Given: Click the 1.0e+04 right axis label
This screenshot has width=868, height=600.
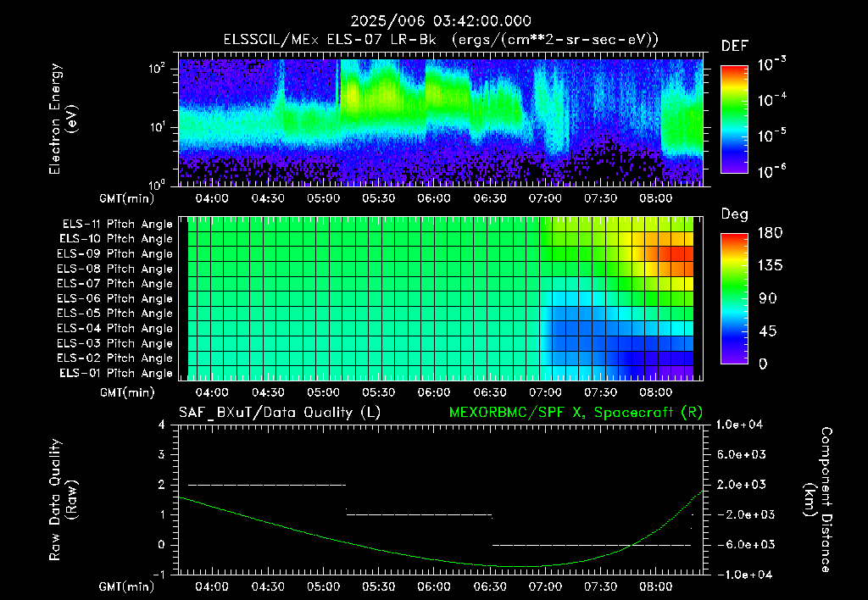Looking at the screenshot, I should click(x=739, y=425).
